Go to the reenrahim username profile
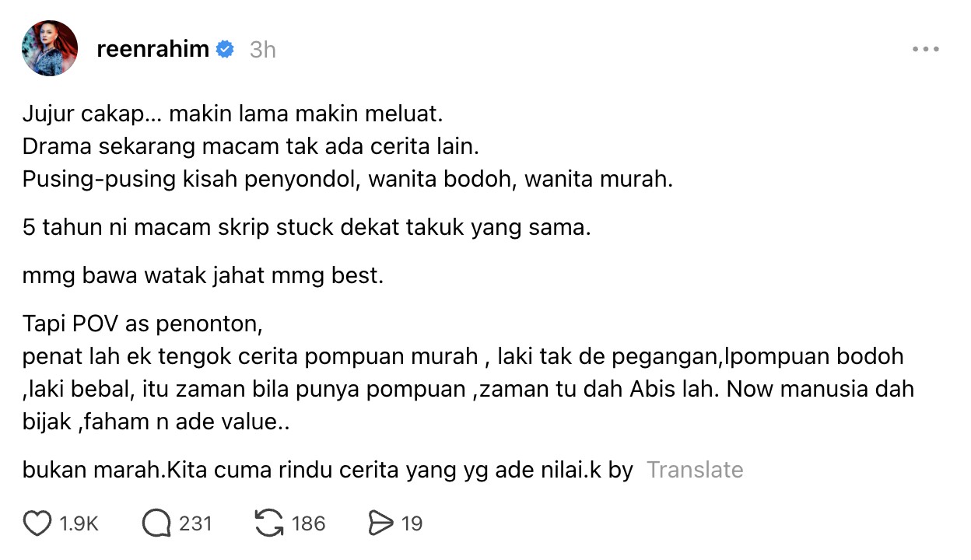Viewport: 971px width, 560px height. click(x=152, y=50)
